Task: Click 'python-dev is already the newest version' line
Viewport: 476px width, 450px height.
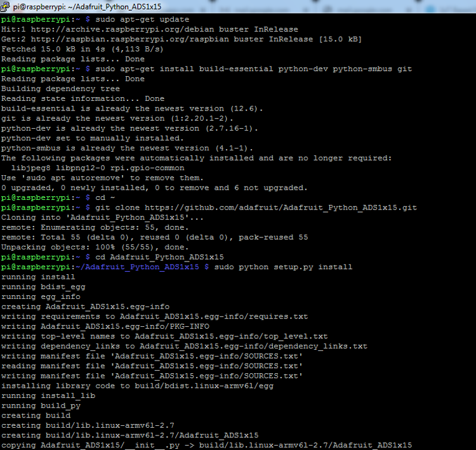Action: coord(129,128)
